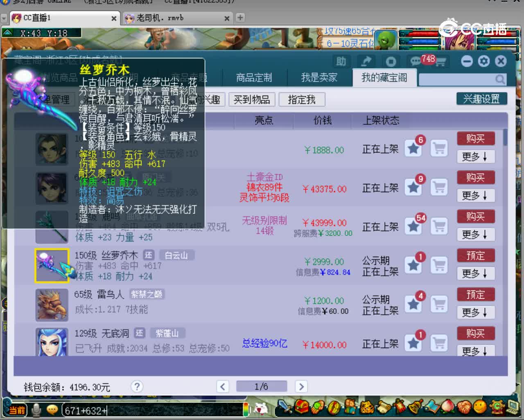
Task: Toggle star favorite on ¥43375.00 listing
Action: 413,187
